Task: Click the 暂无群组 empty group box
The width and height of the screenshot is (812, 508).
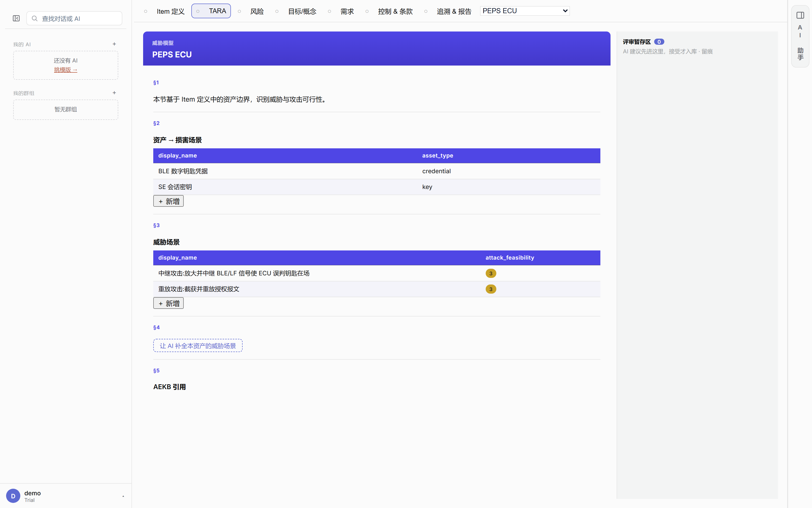Action: pyautogui.click(x=66, y=109)
